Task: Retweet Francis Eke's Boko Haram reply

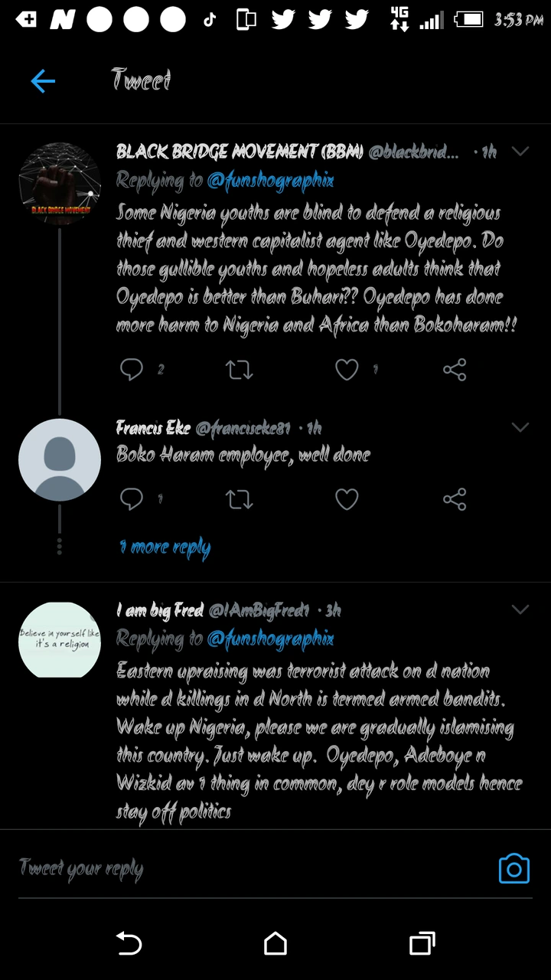Action: [239, 500]
